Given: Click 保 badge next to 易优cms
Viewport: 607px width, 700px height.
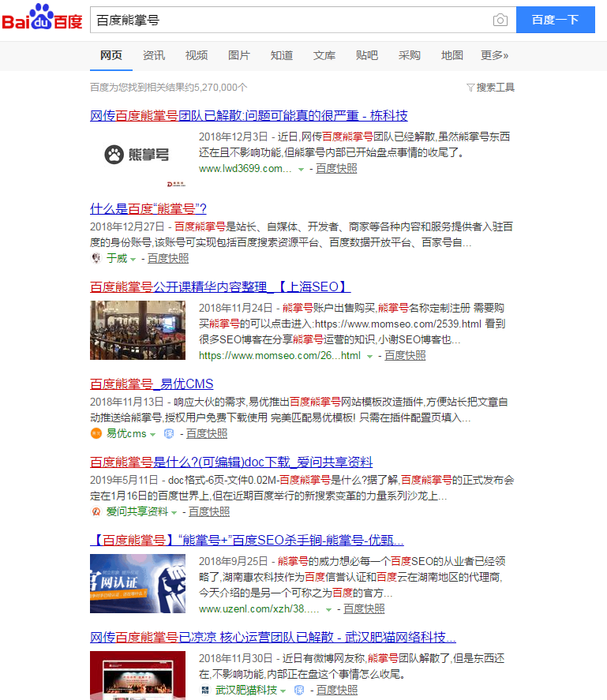Looking at the screenshot, I should pos(169,433).
